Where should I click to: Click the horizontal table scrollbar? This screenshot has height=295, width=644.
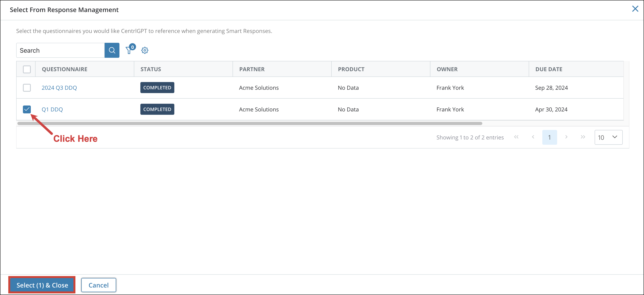point(250,123)
